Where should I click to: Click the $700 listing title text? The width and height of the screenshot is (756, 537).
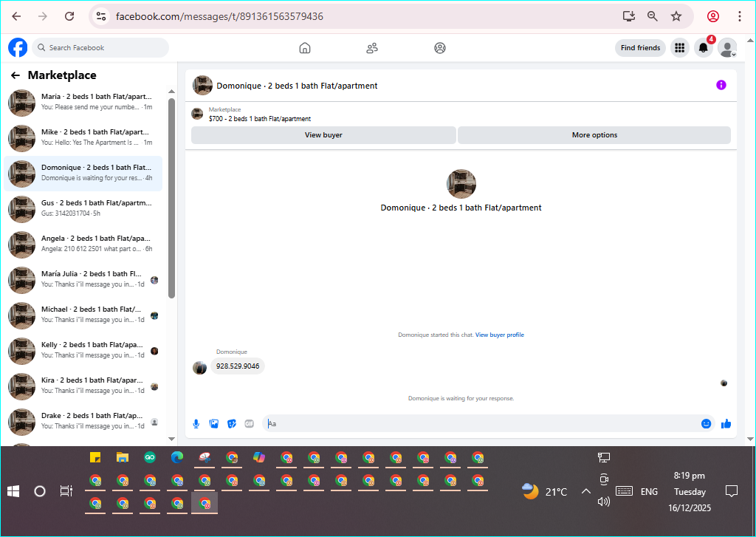[259, 119]
